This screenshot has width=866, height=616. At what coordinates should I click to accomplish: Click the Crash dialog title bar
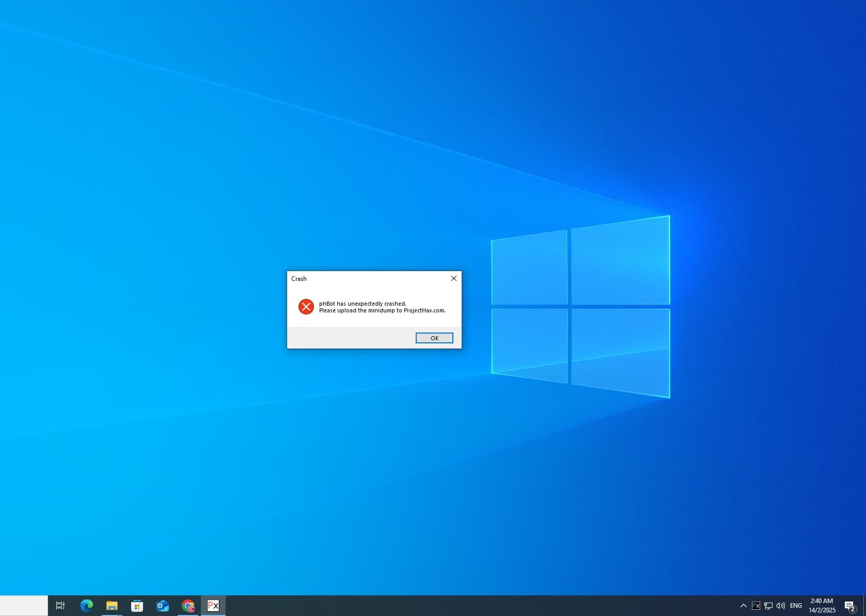coord(361,278)
